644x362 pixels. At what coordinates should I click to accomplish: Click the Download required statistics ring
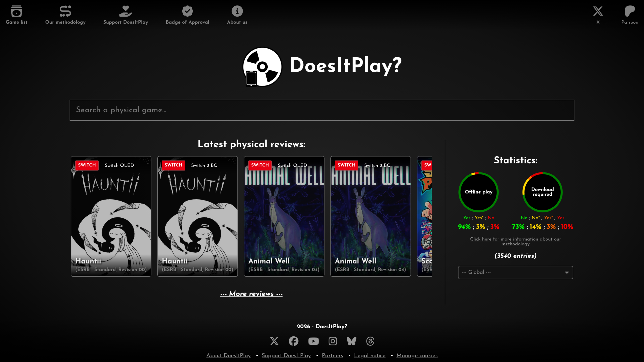point(543,192)
